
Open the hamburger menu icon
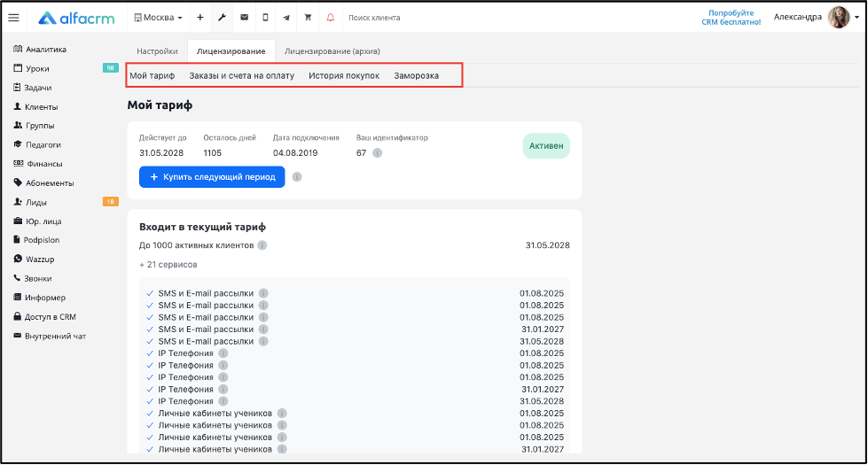14,18
